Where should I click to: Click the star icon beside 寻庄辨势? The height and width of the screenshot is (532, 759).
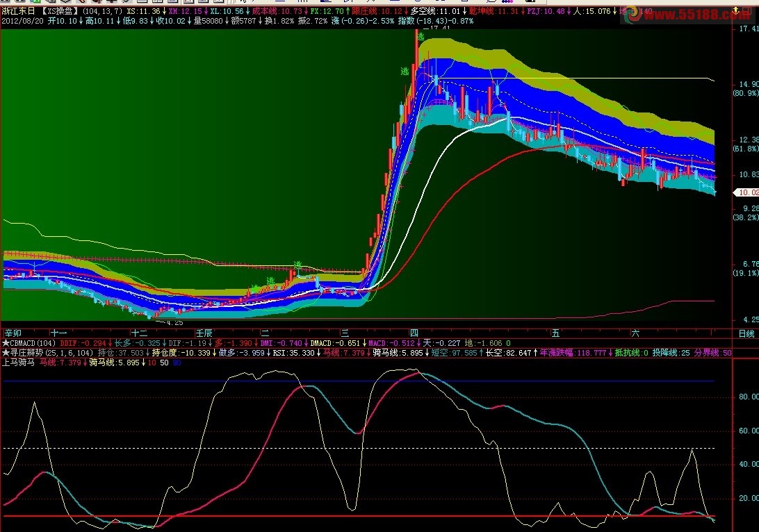pyautogui.click(x=6, y=353)
